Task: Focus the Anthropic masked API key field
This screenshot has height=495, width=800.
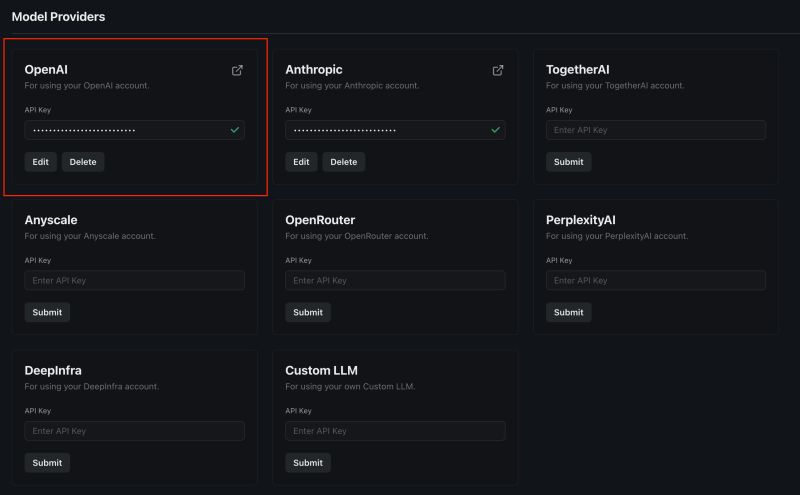Action: (x=395, y=130)
